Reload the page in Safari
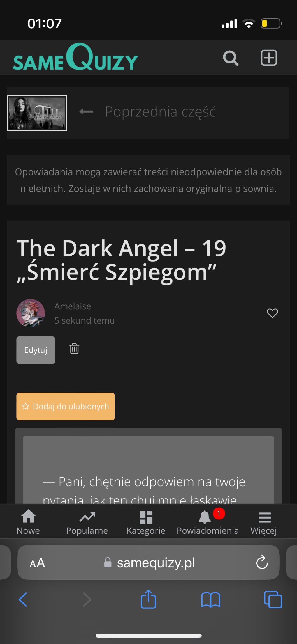This screenshot has width=297, height=644. coord(262,562)
